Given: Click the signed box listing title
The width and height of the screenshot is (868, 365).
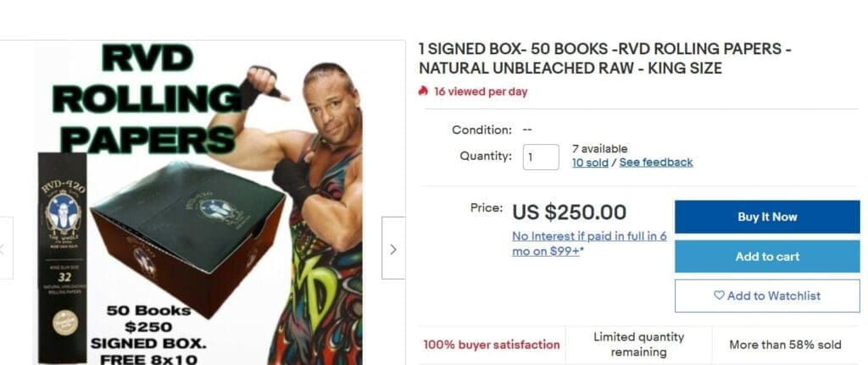Looking at the screenshot, I should (x=604, y=58).
